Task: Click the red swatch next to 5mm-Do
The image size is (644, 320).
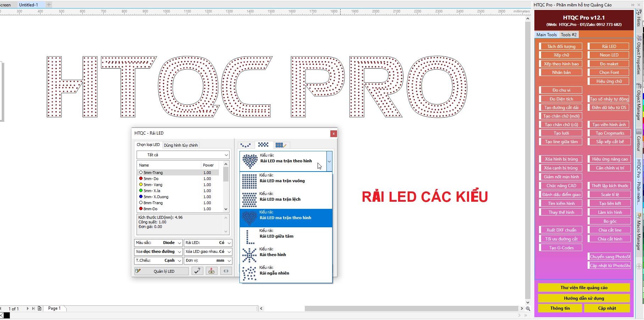Action: point(141,179)
